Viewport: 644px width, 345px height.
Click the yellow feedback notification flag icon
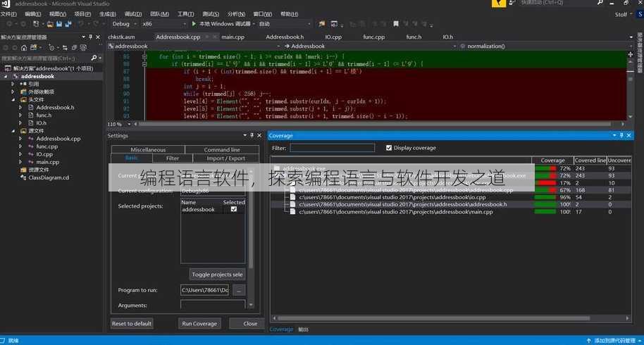tap(499, 4)
